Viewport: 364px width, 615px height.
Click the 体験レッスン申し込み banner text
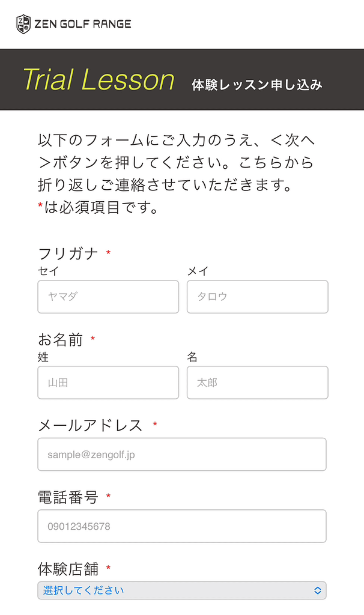pos(257,85)
